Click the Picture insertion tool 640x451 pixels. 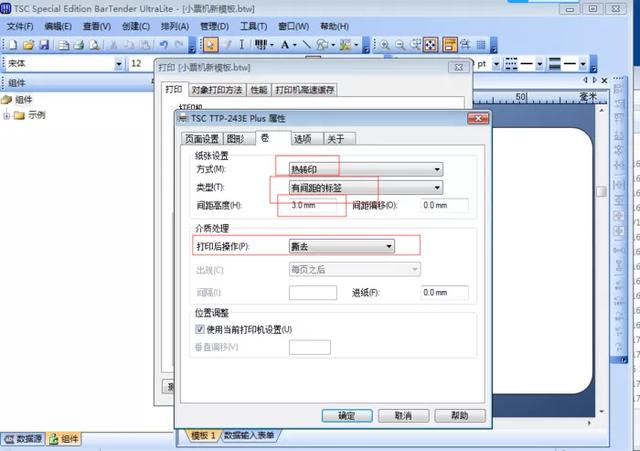(x=345, y=44)
